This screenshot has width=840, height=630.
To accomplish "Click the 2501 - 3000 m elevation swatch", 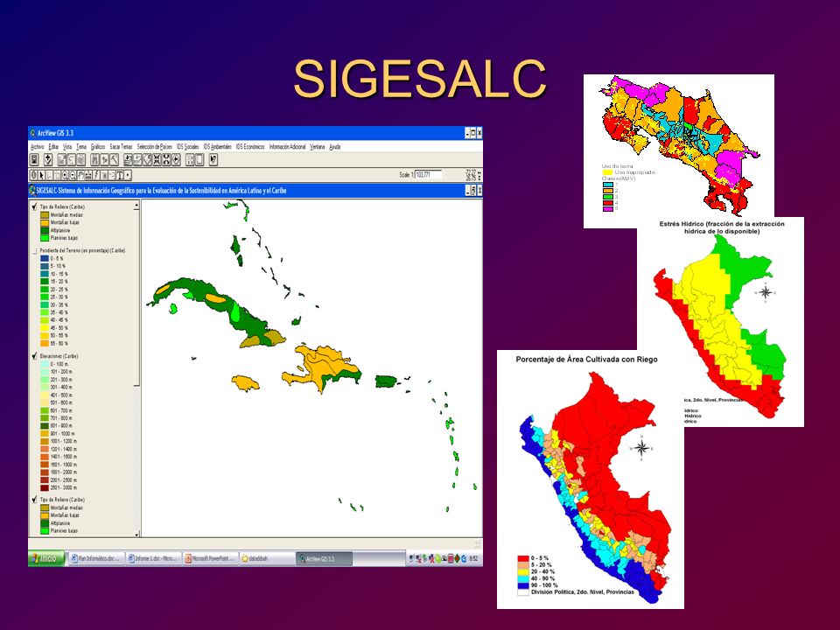I will 45,487.
